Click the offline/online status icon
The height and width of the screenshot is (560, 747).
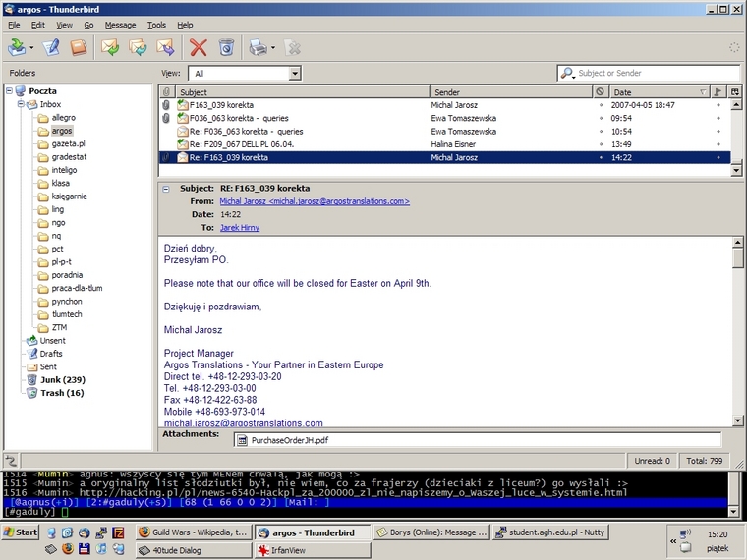[11, 461]
